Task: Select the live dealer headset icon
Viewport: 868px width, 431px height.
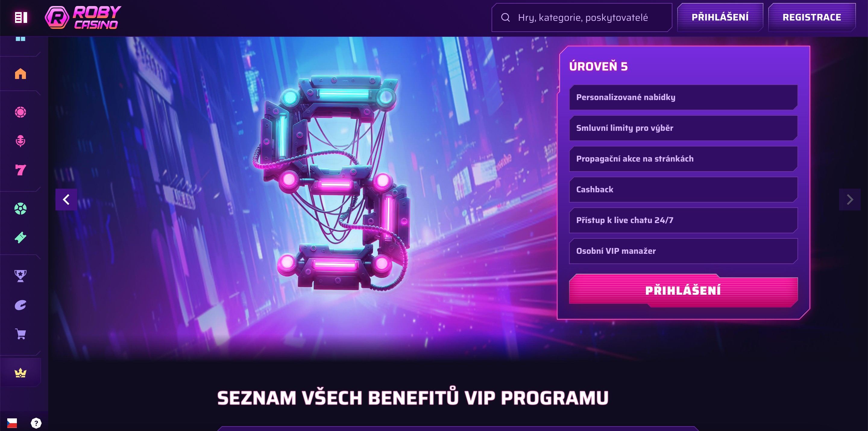Action: (x=20, y=141)
